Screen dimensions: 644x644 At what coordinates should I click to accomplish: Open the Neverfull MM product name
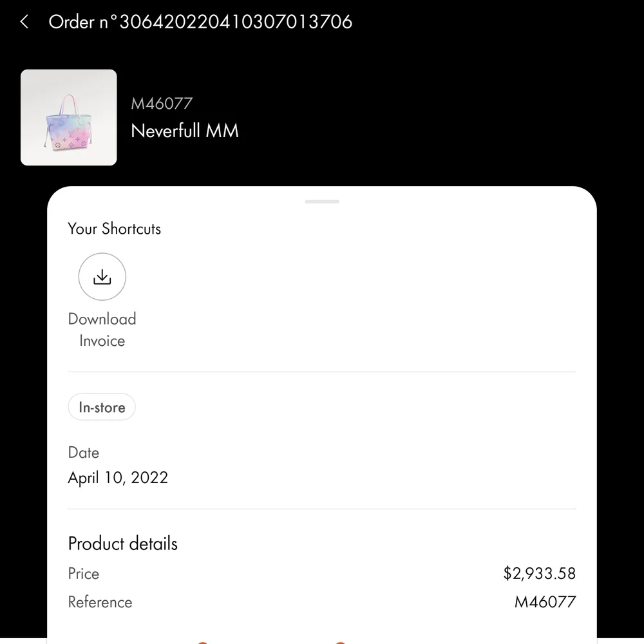[185, 131]
